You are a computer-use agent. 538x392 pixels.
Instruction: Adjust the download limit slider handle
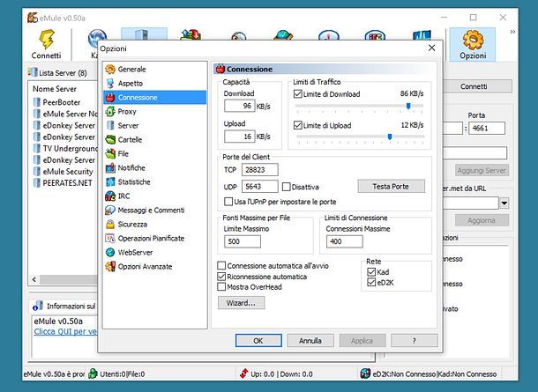[x=408, y=106]
